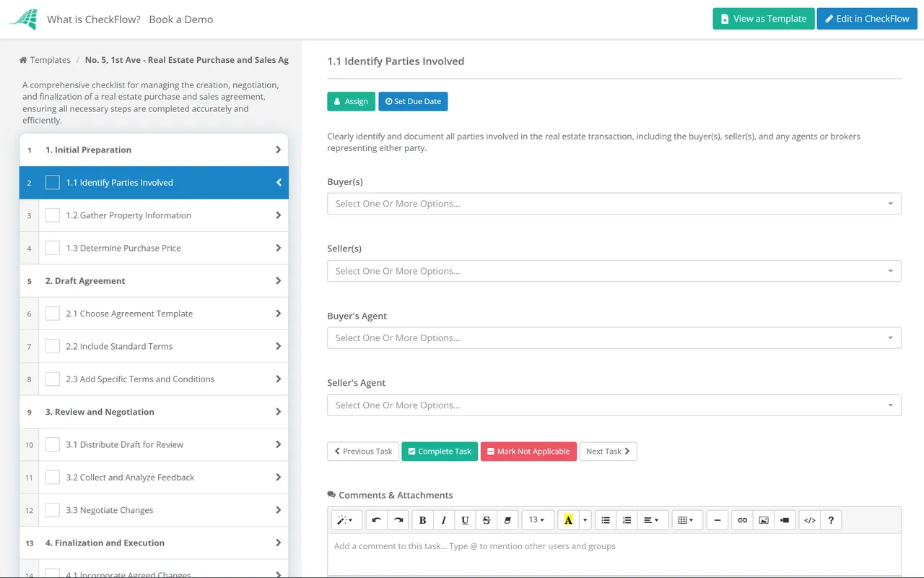Check the 3.1 Distribute Draft for Review box
The height and width of the screenshot is (578, 924).
click(x=53, y=444)
